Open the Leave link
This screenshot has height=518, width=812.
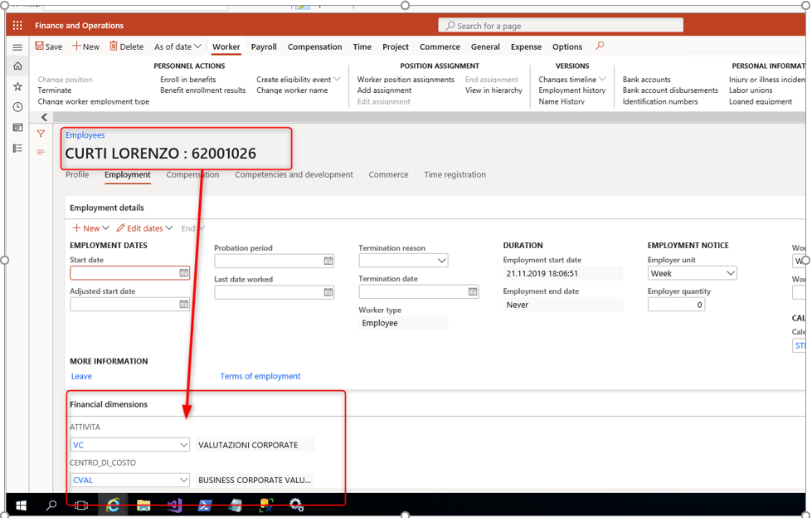81,376
